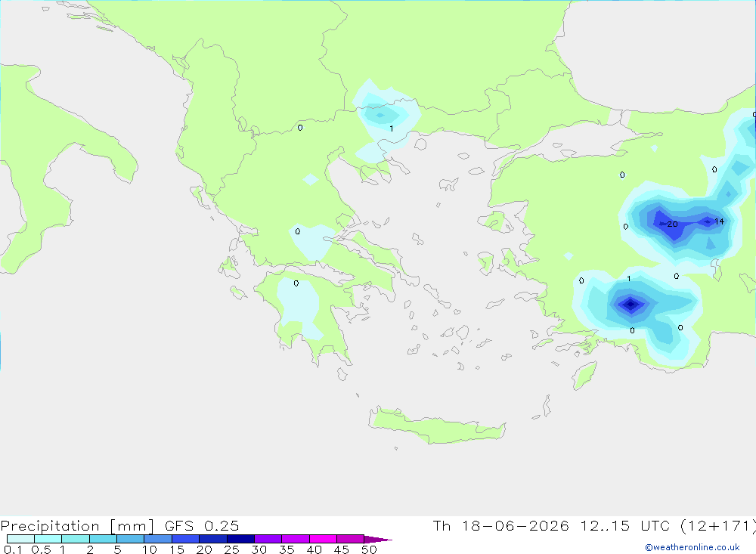Click the over-50 mm arrow tip on legend
This screenshot has height=554, width=756.
(378, 539)
